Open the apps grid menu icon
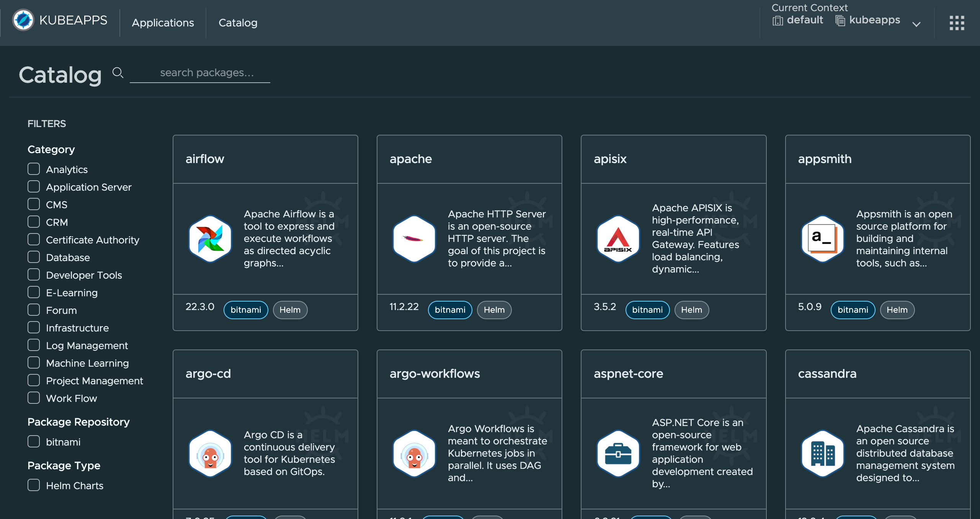 click(x=957, y=23)
